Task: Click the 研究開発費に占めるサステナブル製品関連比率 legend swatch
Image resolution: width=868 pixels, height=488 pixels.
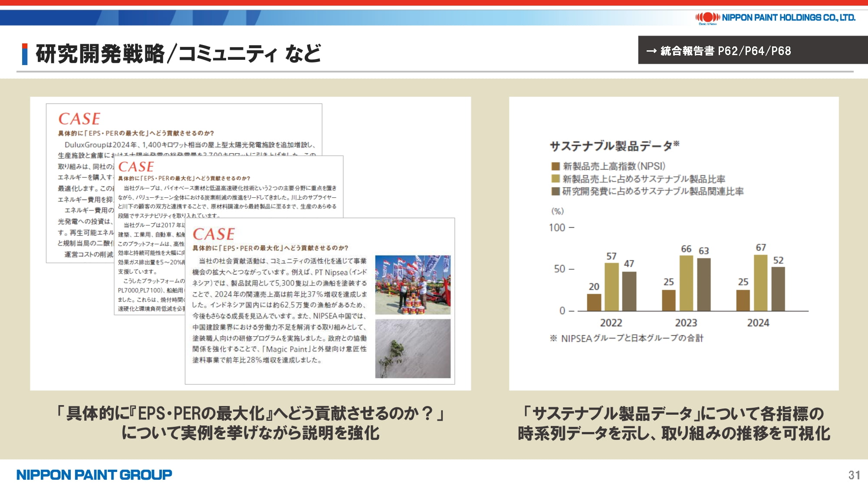Action: [x=555, y=191]
